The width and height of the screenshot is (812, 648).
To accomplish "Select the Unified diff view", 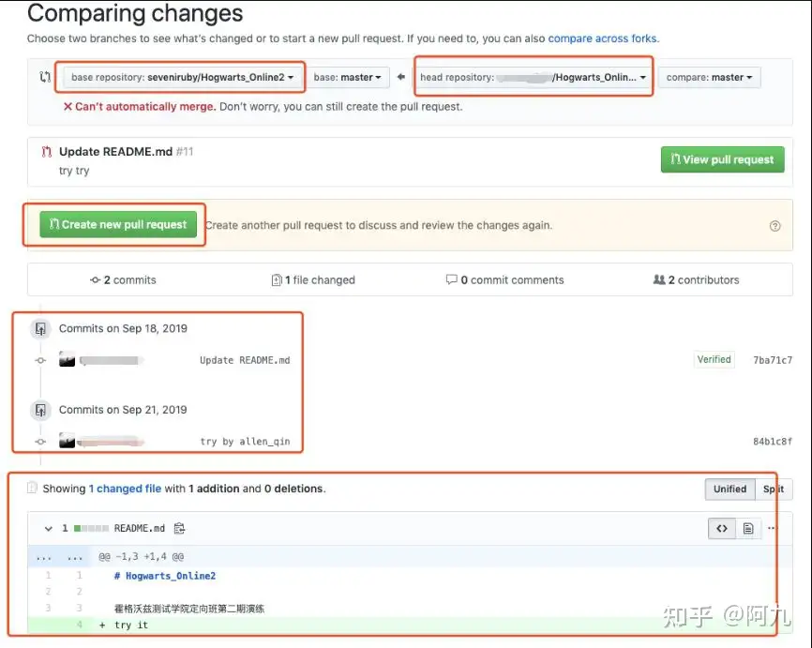I will (729, 489).
